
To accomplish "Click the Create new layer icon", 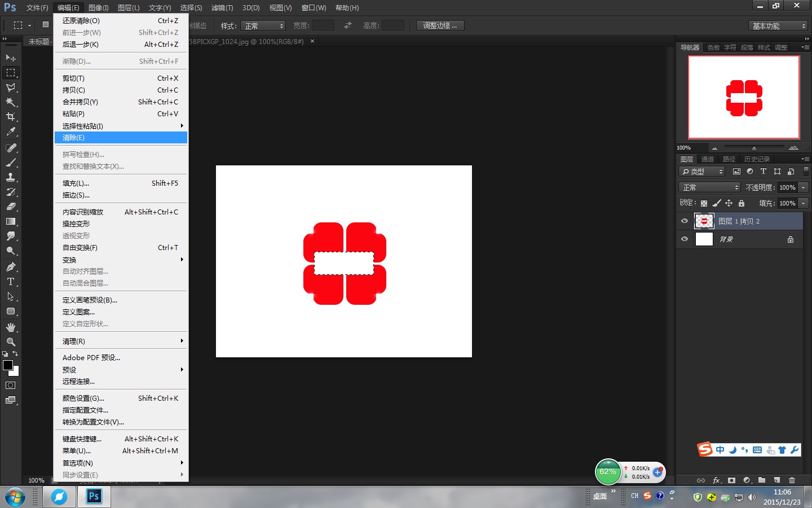I will (777, 480).
